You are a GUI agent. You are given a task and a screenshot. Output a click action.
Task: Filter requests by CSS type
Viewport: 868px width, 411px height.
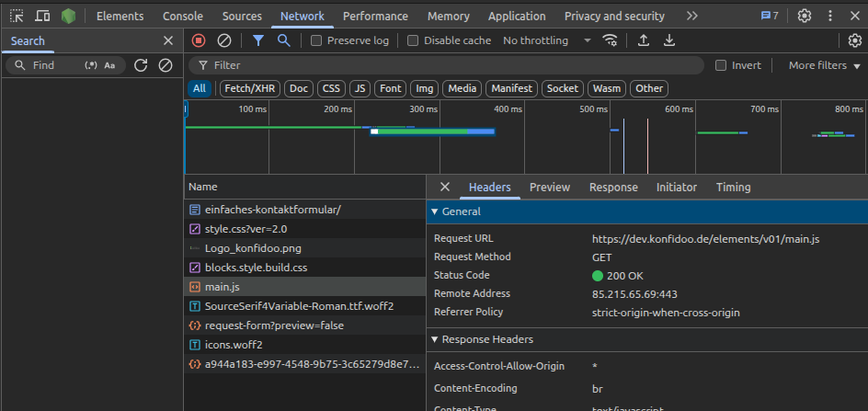(332, 88)
